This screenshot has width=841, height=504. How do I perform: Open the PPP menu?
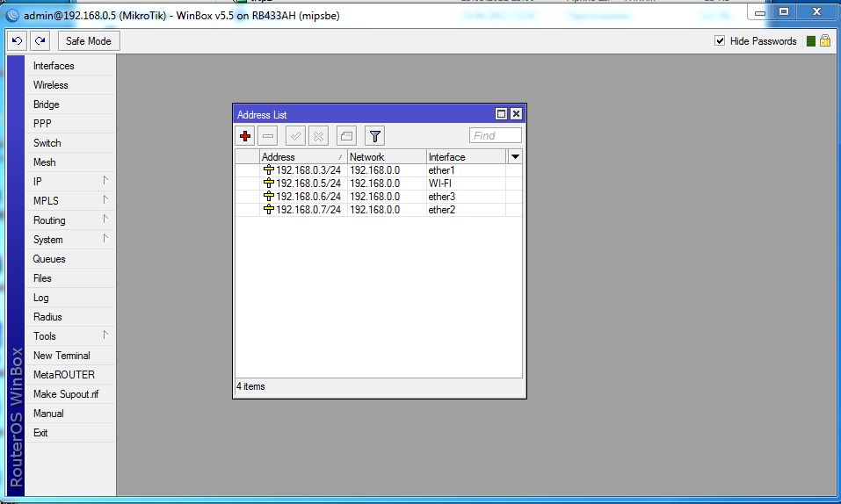pyautogui.click(x=70, y=123)
